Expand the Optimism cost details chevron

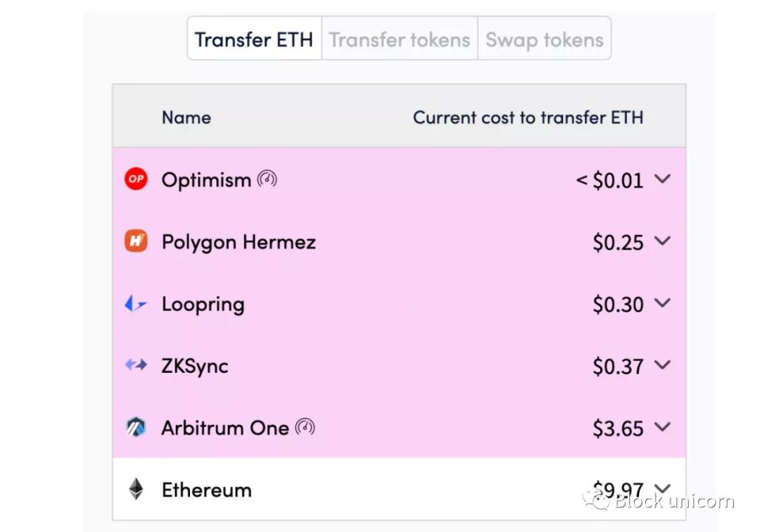pyautogui.click(x=661, y=179)
